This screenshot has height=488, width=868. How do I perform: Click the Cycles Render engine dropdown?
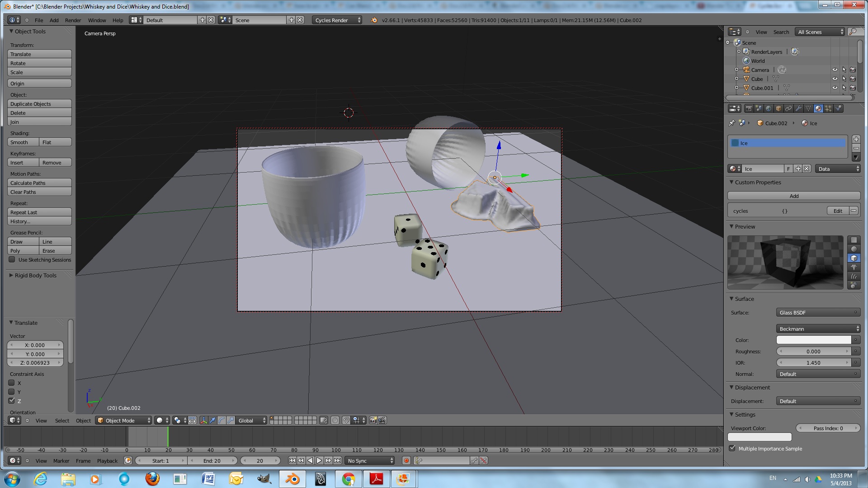pyautogui.click(x=335, y=20)
